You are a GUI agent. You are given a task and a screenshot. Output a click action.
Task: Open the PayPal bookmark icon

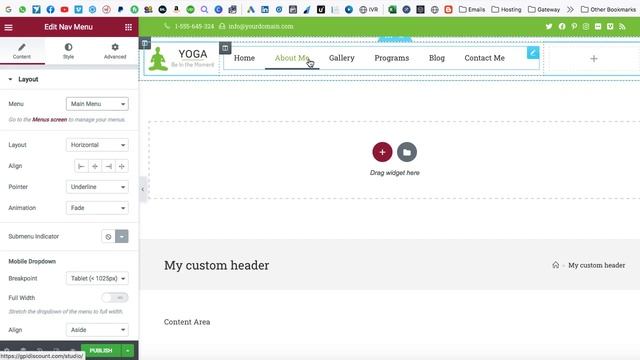coord(120,9)
